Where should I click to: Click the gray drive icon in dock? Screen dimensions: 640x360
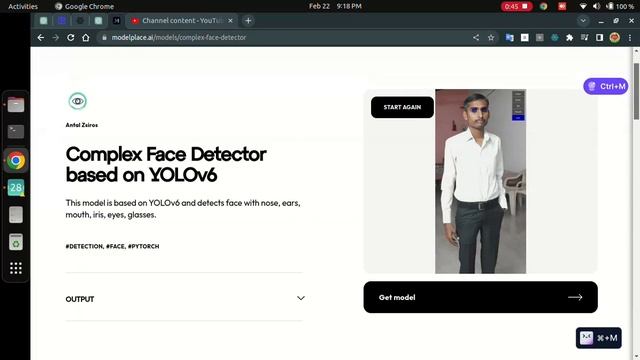click(x=16, y=215)
